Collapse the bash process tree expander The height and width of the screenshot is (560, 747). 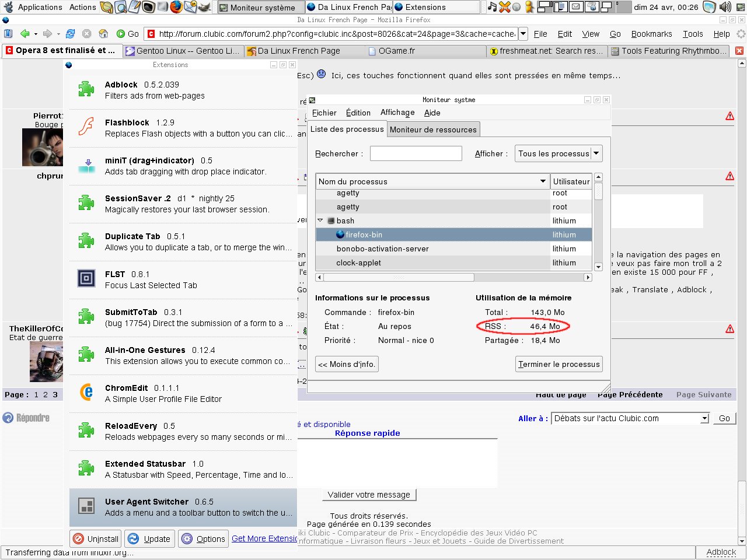tap(320, 220)
